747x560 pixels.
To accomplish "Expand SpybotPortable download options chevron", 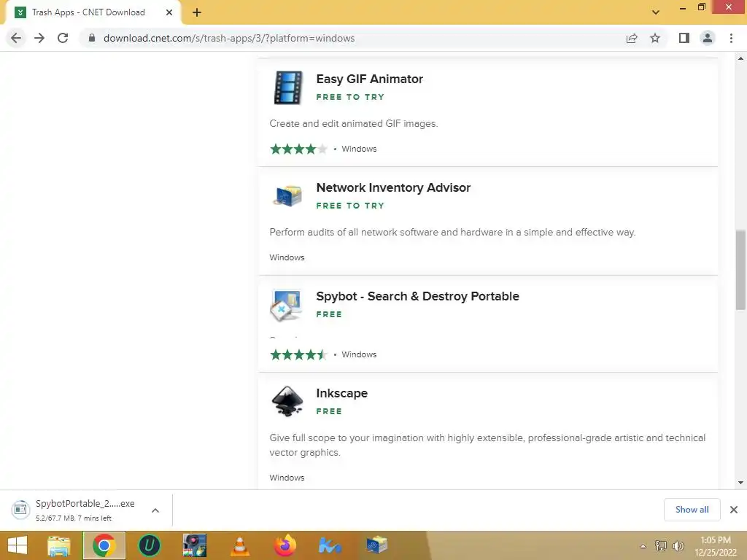I will click(155, 510).
